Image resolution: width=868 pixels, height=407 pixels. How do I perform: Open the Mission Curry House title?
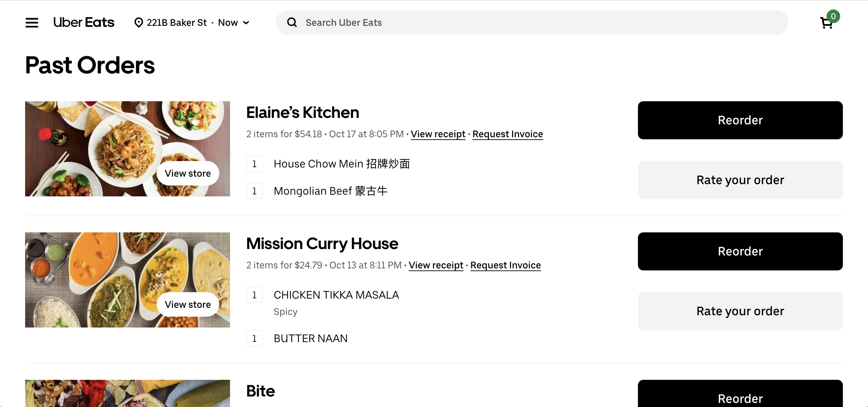[322, 244]
